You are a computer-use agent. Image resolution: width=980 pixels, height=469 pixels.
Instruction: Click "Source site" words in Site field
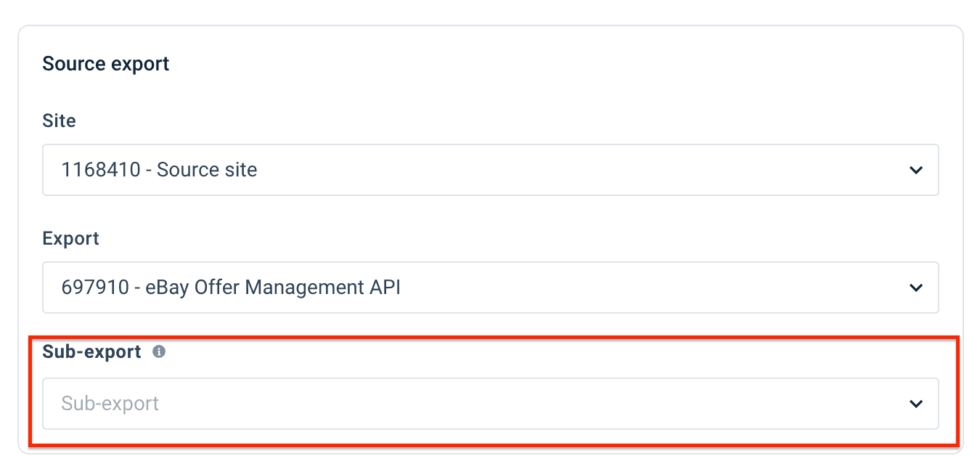(x=207, y=170)
